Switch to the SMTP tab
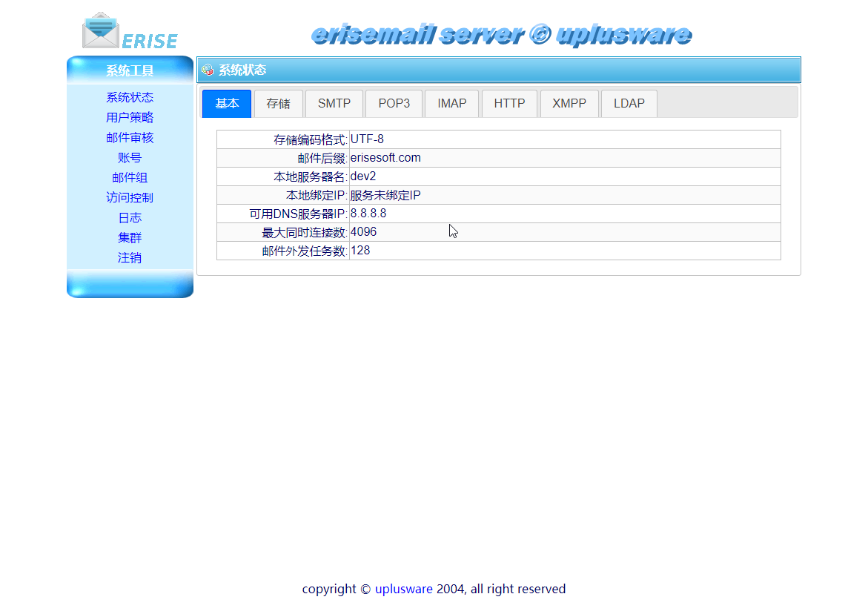Screen dimensions: 868x614 click(334, 104)
